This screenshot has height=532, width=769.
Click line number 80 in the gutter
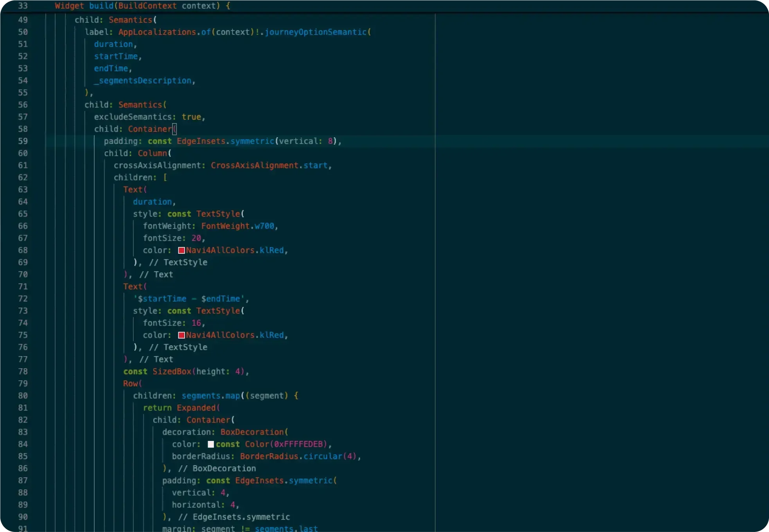pyautogui.click(x=23, y=396)
